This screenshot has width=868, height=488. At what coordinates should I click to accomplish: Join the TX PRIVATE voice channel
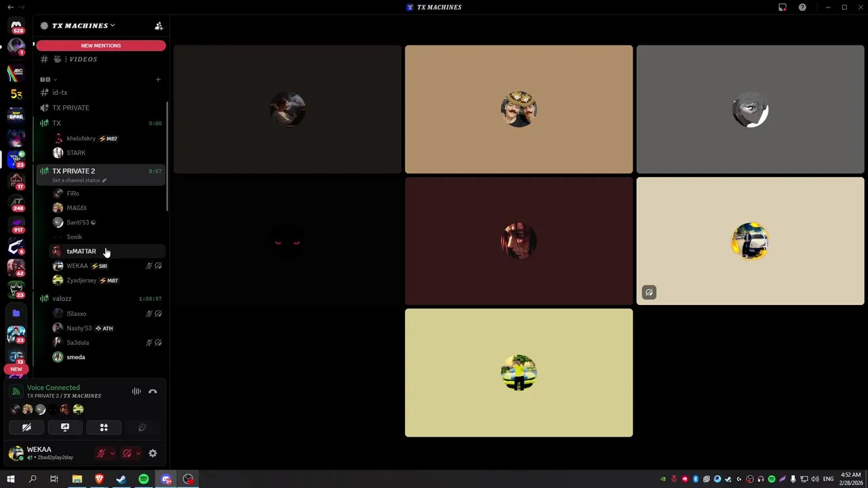pyautogui.click(x=100, y=108)
